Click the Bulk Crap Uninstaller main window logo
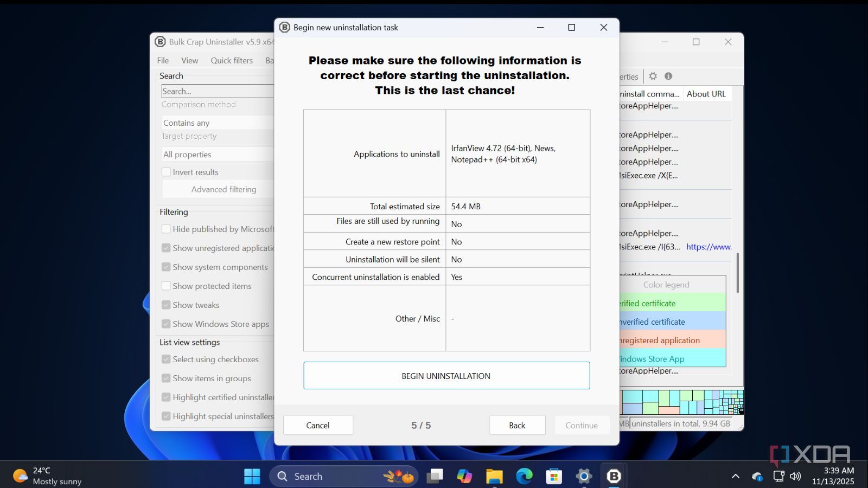The image size is (868, 488). (160, 42)
